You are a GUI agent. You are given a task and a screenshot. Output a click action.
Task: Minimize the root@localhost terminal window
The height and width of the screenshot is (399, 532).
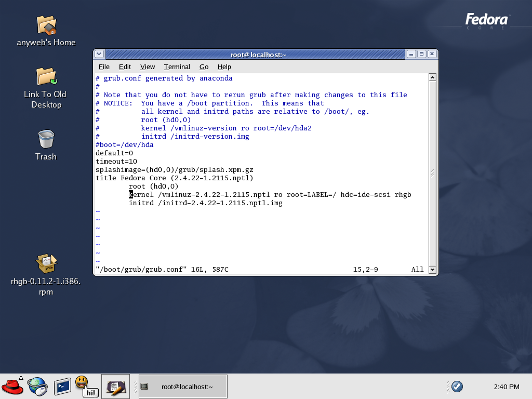[x=411, y=54]
